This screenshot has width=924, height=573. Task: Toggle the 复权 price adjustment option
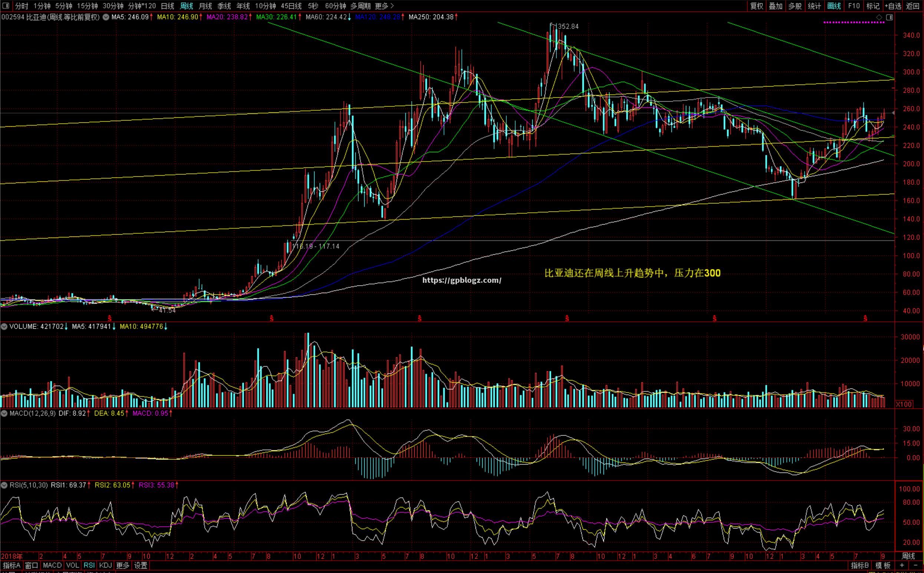pyautogui.click(x=757, y=6)
